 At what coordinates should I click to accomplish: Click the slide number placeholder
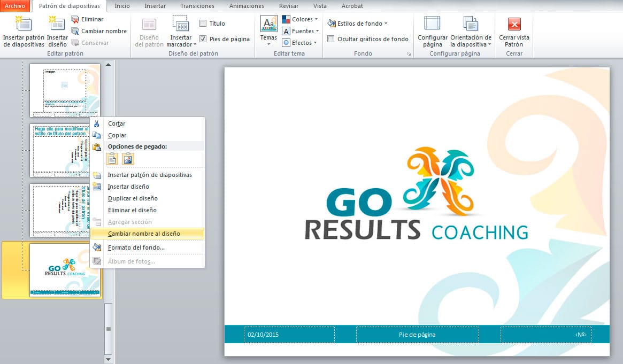tap(545, 334)
